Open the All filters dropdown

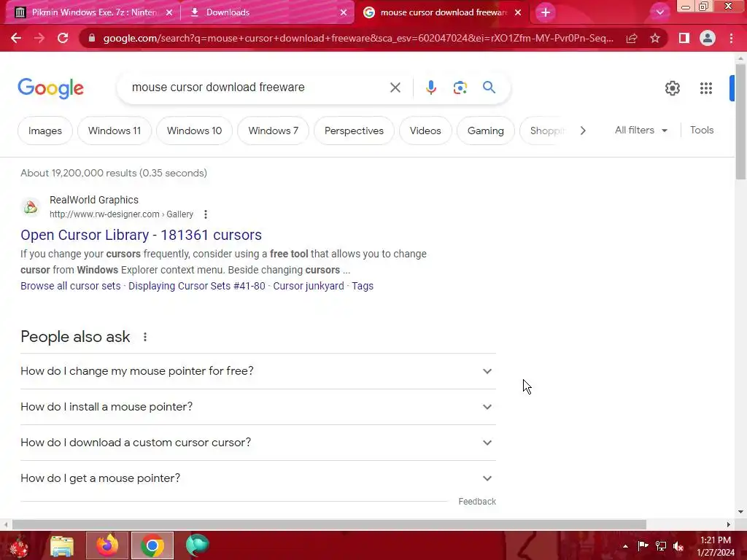point(640,130)
